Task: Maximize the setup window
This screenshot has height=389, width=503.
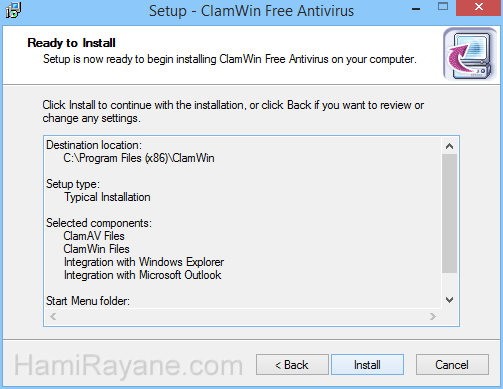Action: [x=443, y=7]
